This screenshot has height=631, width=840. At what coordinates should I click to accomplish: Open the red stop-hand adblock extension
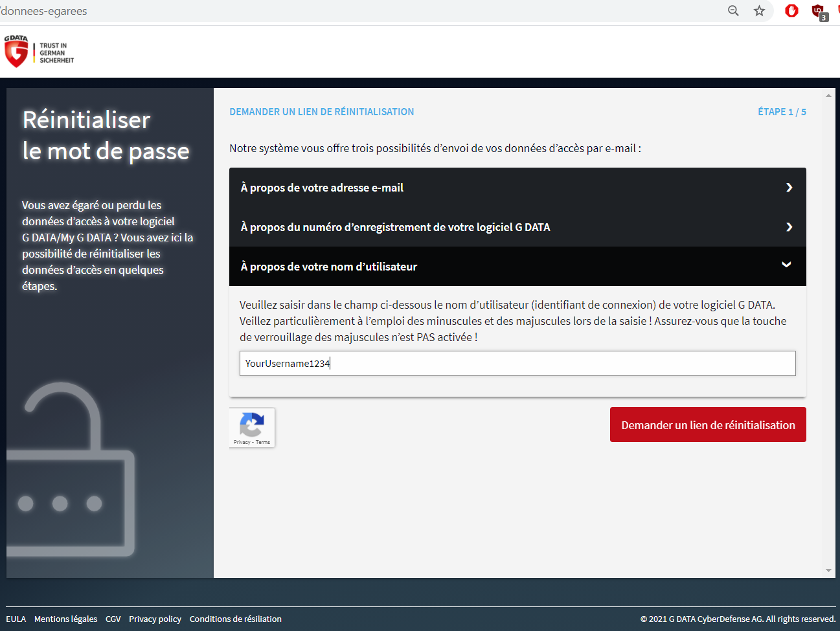791,11
